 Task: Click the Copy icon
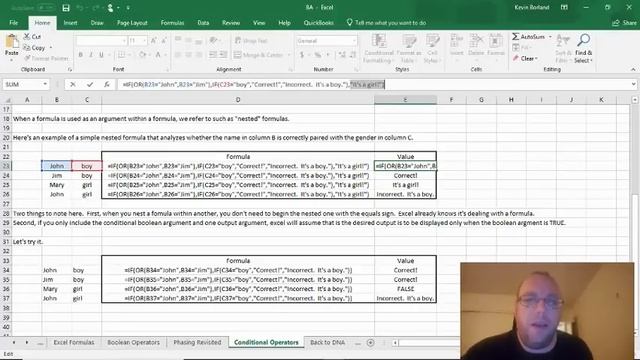(27, 48)
